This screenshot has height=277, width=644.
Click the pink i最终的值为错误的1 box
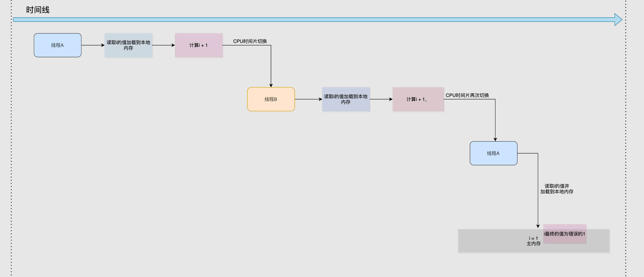564,234
